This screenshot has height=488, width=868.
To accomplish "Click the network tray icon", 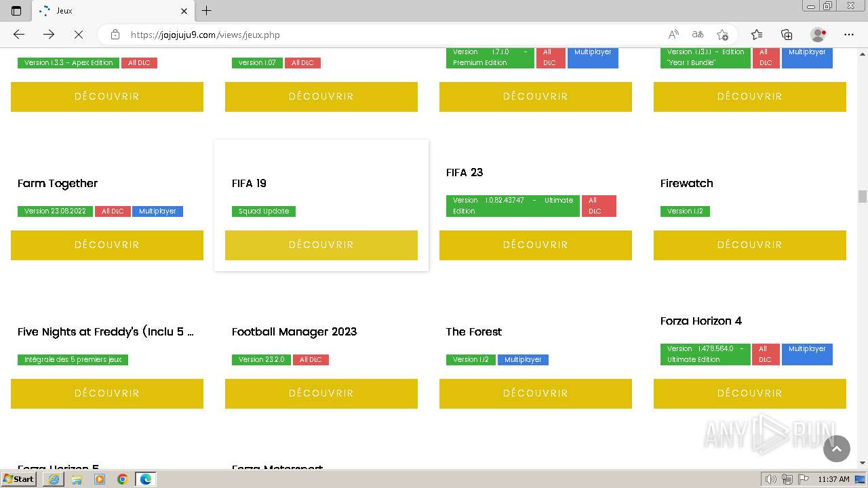I will 787,479.
